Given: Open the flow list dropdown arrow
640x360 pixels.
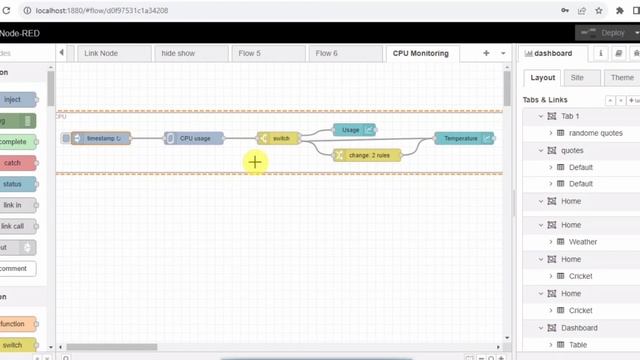Looking at the screenshot, I should (x=503, y=53).
